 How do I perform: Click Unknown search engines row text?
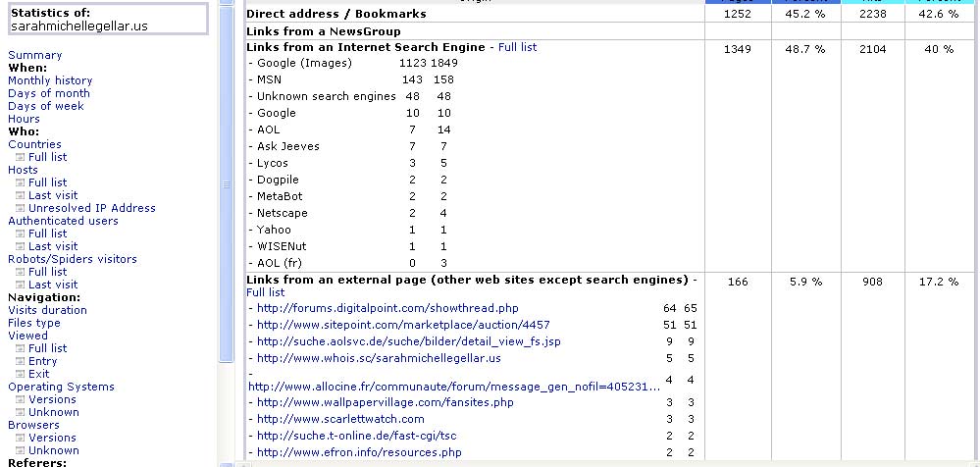[x=327, y=96]
